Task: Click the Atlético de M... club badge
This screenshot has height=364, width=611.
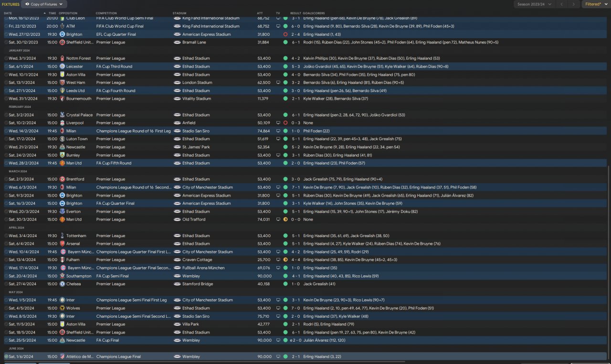Action: point(62,356)
